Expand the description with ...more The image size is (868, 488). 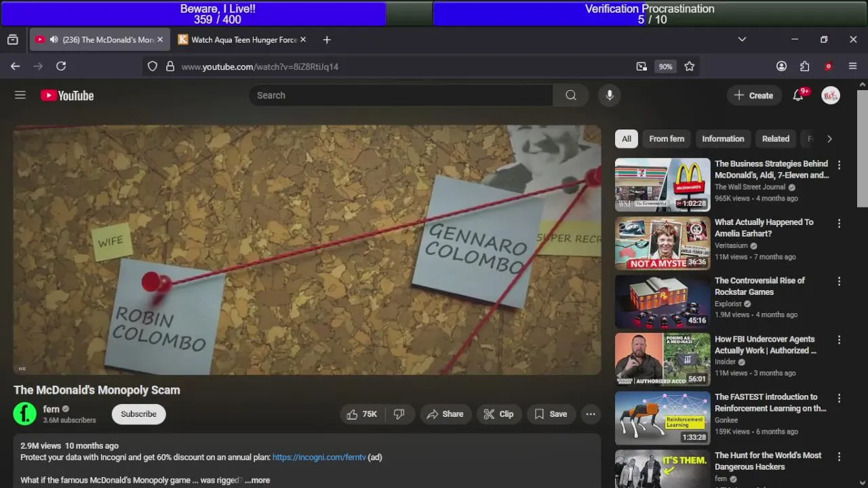coord(258,481)
